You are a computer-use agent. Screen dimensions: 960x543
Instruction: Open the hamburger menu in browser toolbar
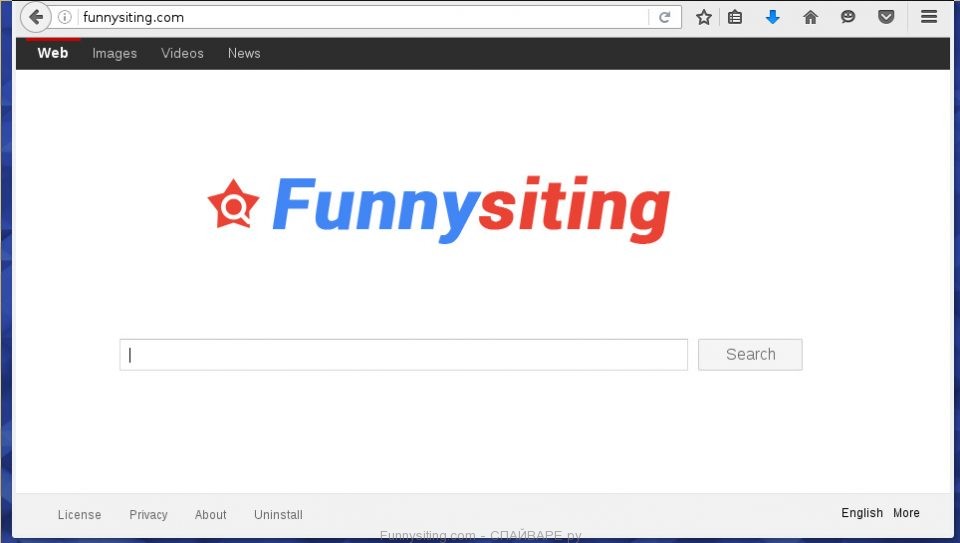click(929, 17)
